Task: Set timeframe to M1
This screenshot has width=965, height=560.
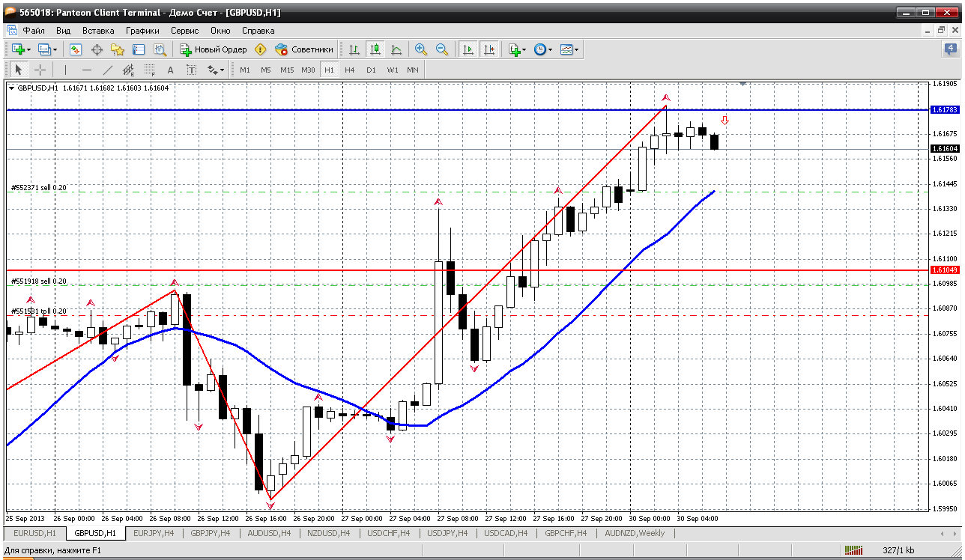Action: tap(245, 70)
